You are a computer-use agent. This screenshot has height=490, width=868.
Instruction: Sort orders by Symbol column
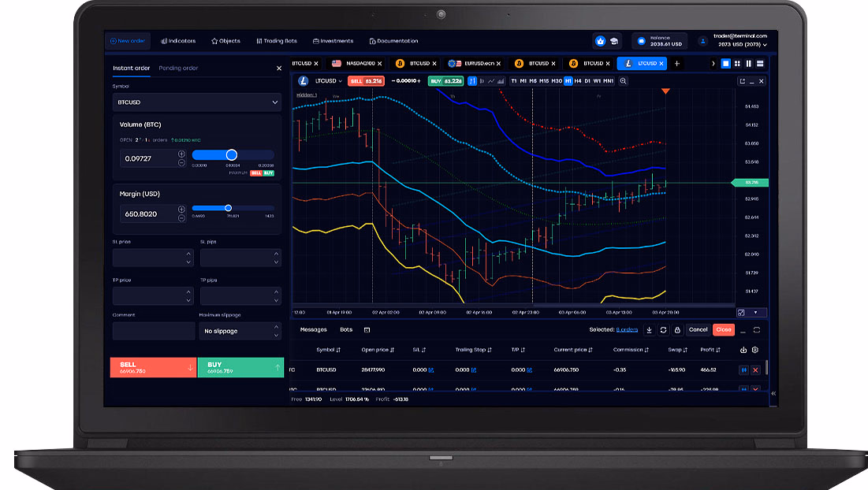328,350
